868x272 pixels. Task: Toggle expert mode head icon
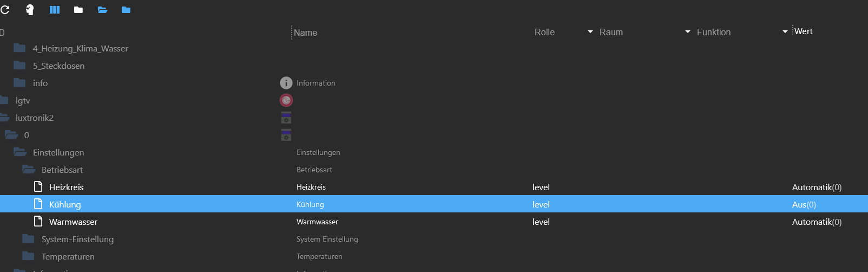pyautogui.click(x=30, y=10)
